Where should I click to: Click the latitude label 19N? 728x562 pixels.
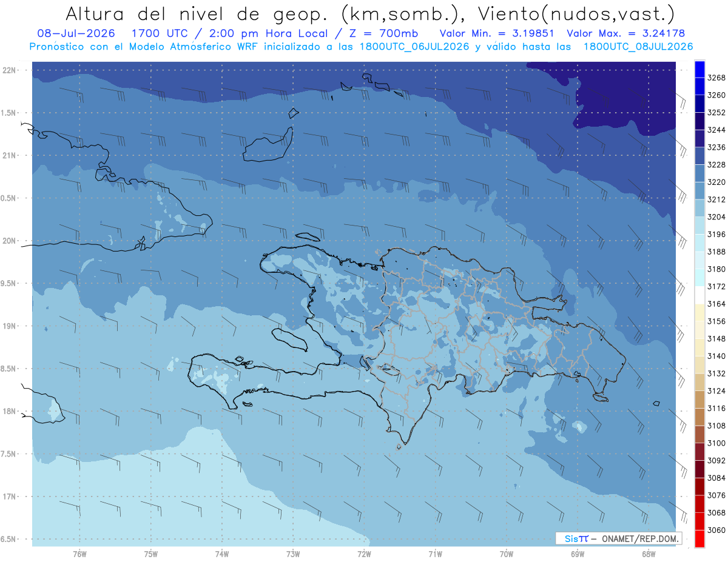10,326
